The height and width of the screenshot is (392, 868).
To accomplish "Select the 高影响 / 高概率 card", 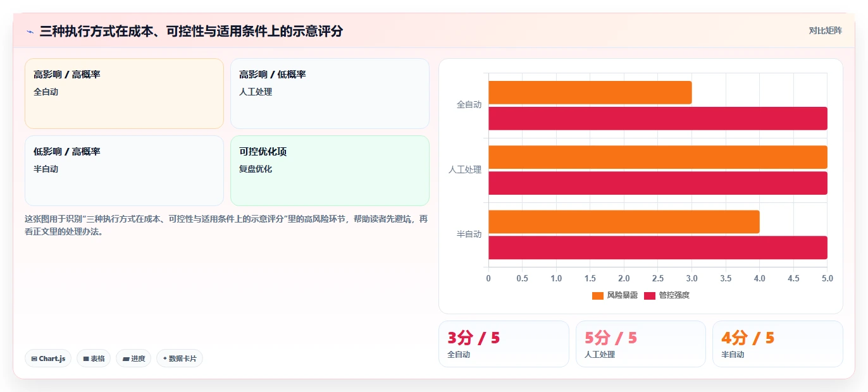I will (124, 94).
